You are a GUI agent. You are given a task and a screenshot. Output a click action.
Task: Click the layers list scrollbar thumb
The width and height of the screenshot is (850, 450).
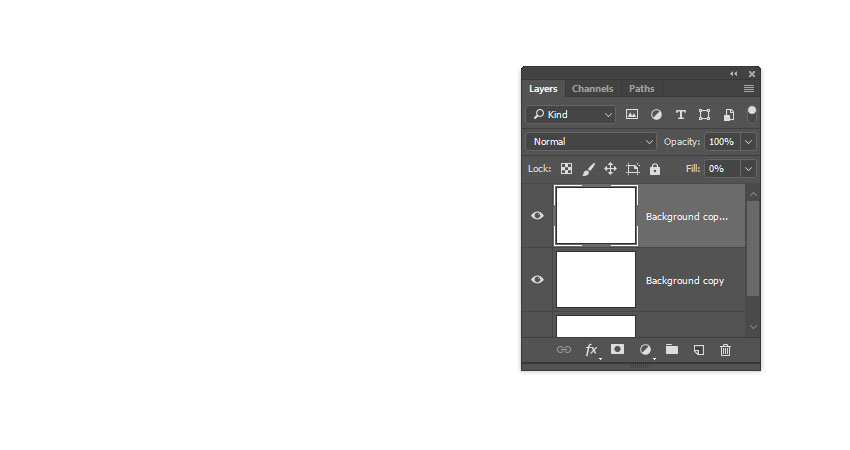[x=753, y=248]
